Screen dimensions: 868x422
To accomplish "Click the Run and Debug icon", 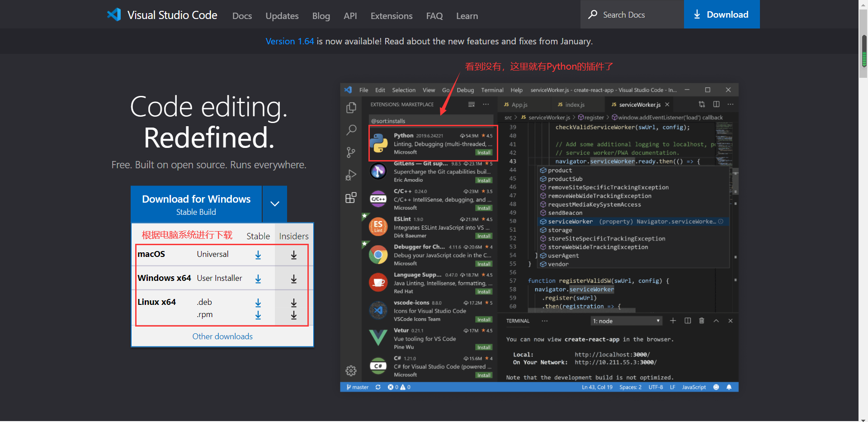I will (351, 175).
